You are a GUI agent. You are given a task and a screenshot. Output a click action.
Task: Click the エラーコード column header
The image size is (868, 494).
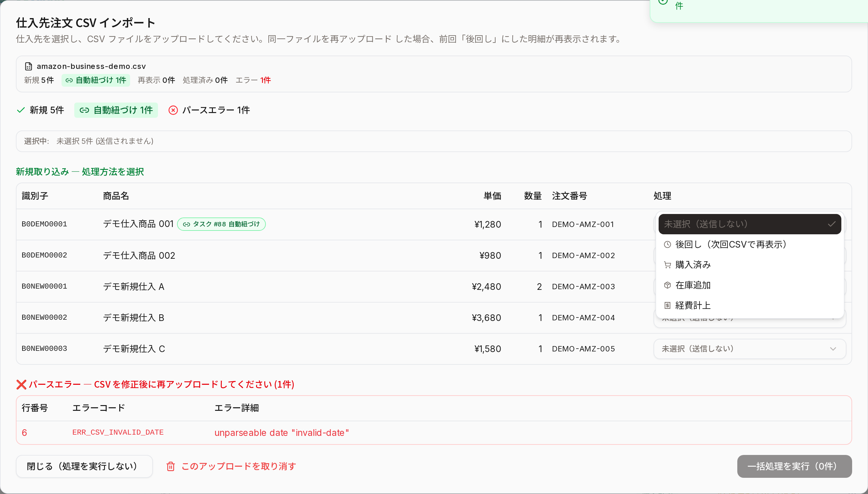coord(99,408)
